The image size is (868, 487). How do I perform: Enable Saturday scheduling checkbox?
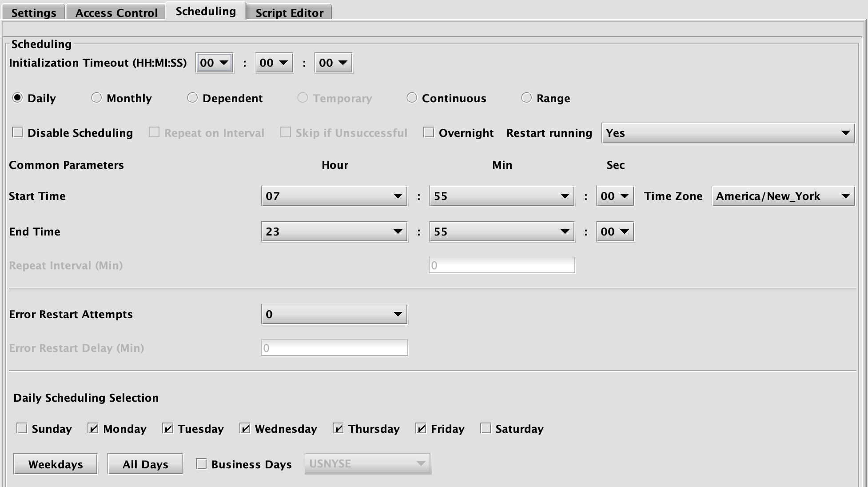click(x=486, y=428)
